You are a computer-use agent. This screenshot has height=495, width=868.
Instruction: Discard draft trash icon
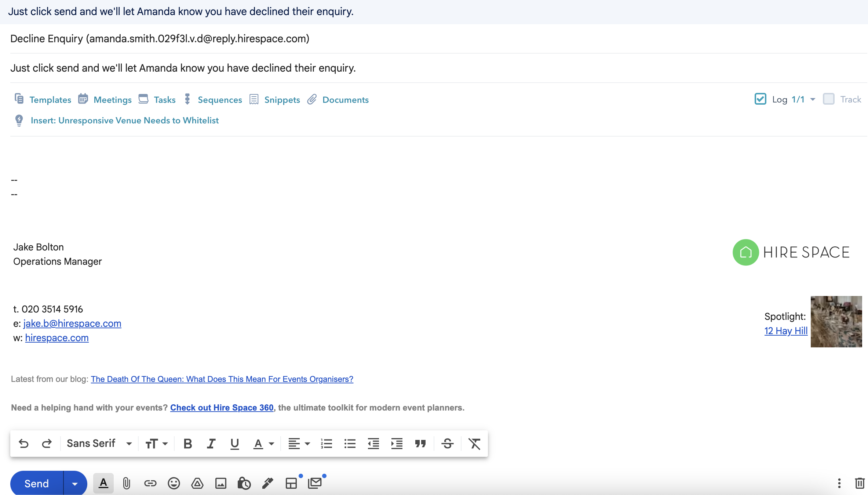click(x=860, y=483)
